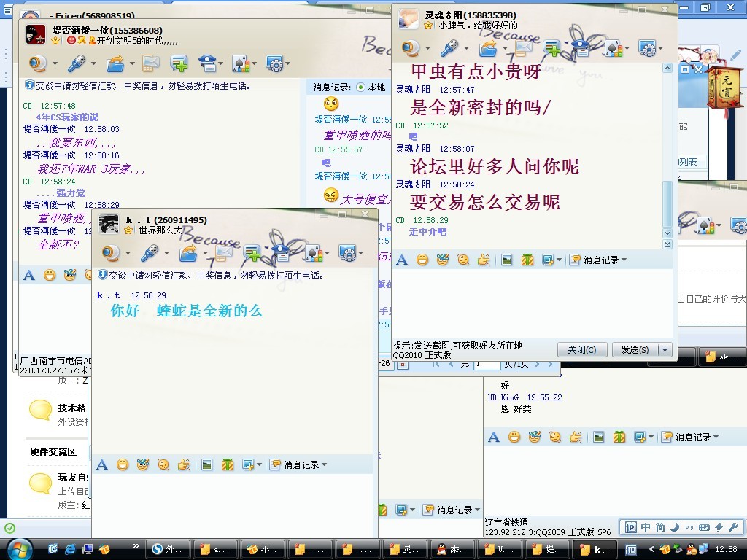Expand send options arrow beside 发送(S)
This screenshot has height=560, width=747.
point(665,350)
